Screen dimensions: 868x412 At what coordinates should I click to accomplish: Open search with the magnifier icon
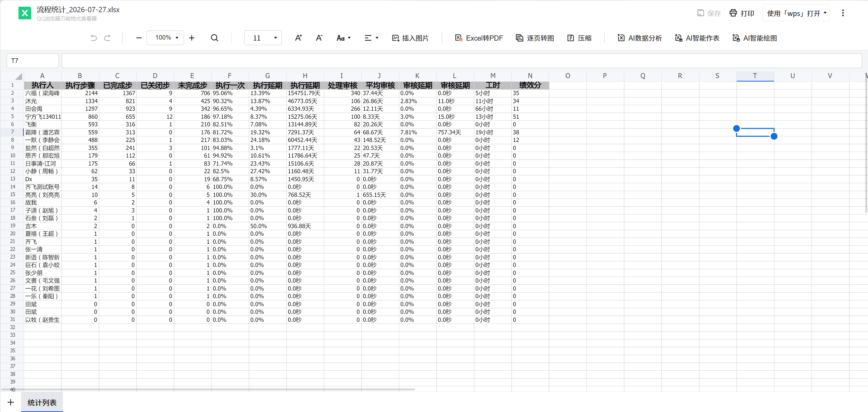tap(215, 38)
